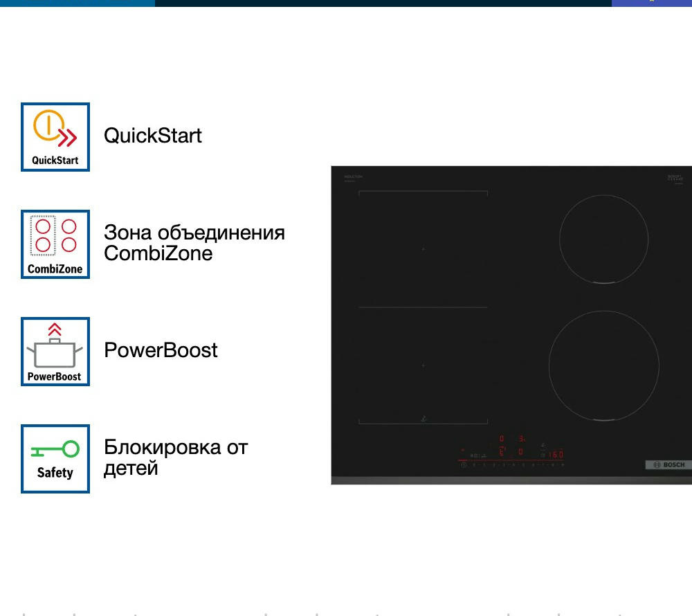This screenshot has width=692, height=616.
Task: Click the Bosch induction cooktop product image
Action: [x=511, y=325]
